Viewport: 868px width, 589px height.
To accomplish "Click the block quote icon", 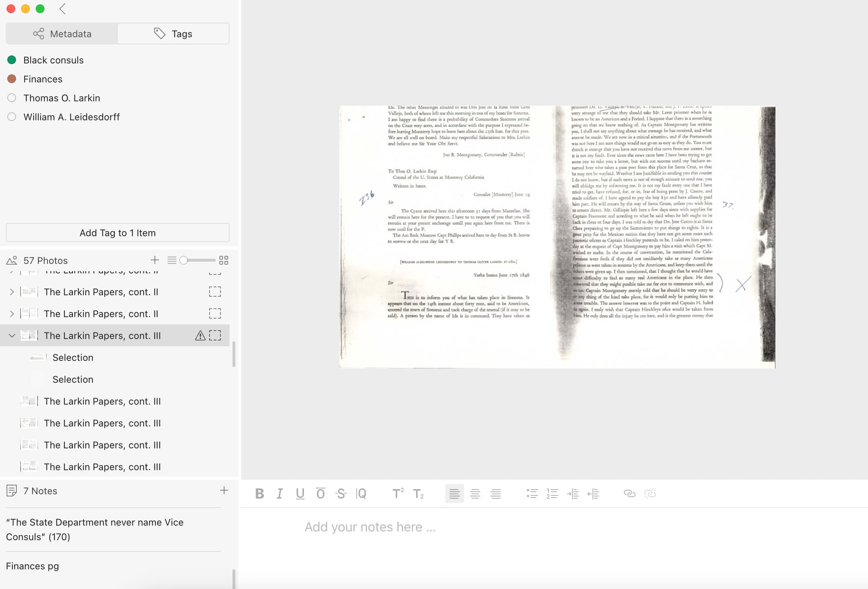I will click(361, 494).
